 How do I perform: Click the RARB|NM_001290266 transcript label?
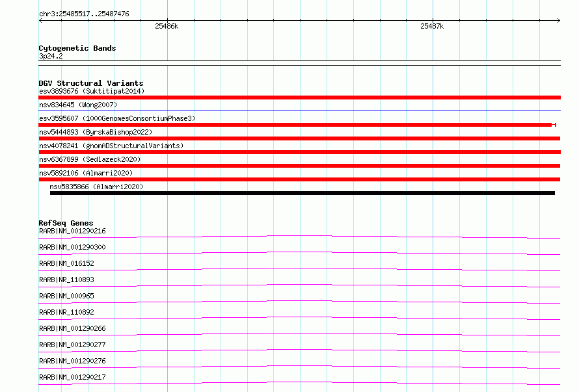[72, 328]
